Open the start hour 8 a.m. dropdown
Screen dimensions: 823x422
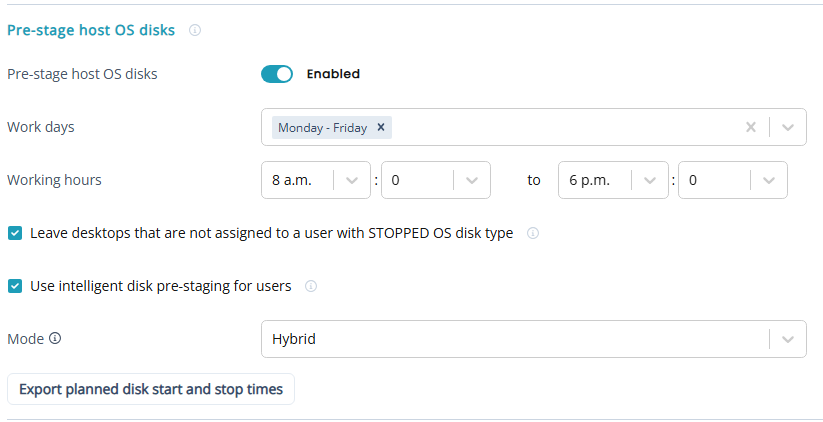pos(351,180)
